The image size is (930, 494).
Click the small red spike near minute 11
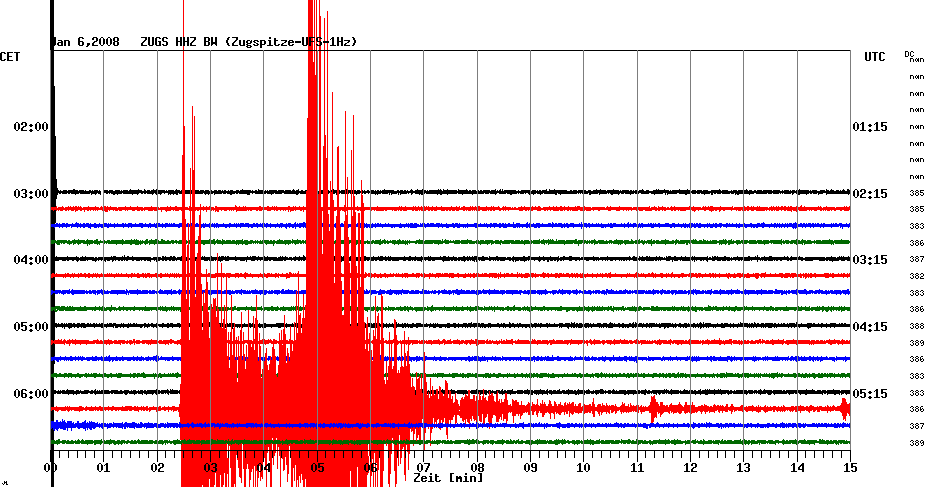(x=654, y=409)
